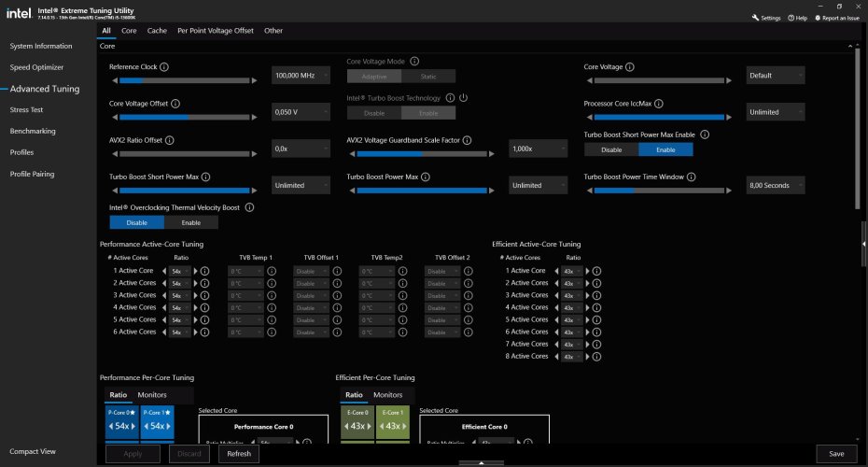Set Core Voltage Mode to Static

(x=428, y=77)
